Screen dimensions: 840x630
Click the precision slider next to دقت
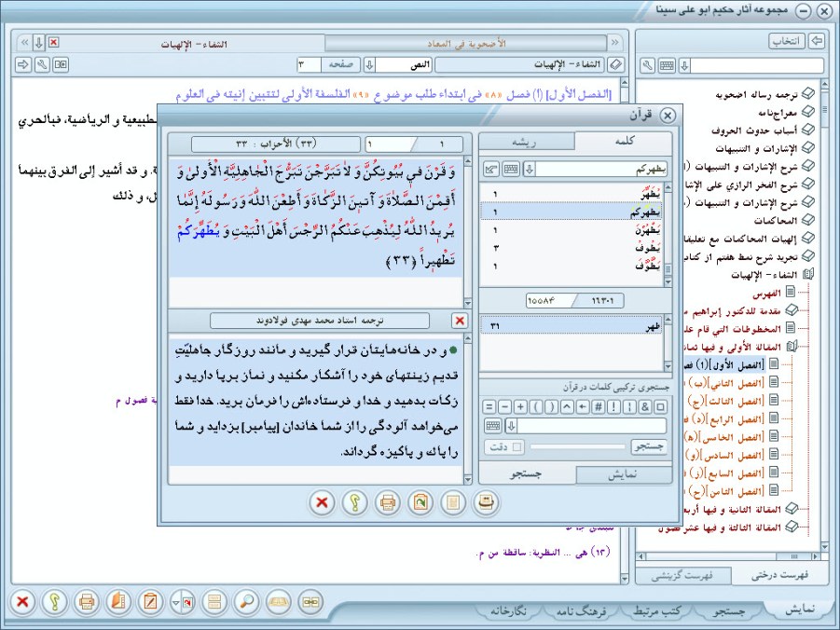578,448
